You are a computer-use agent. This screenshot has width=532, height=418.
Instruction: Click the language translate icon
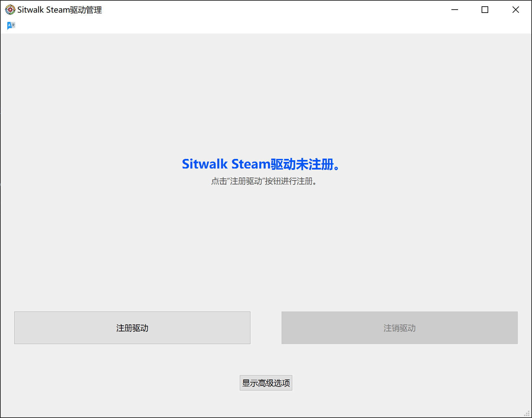pyautogui.click(x=11, y=26)
